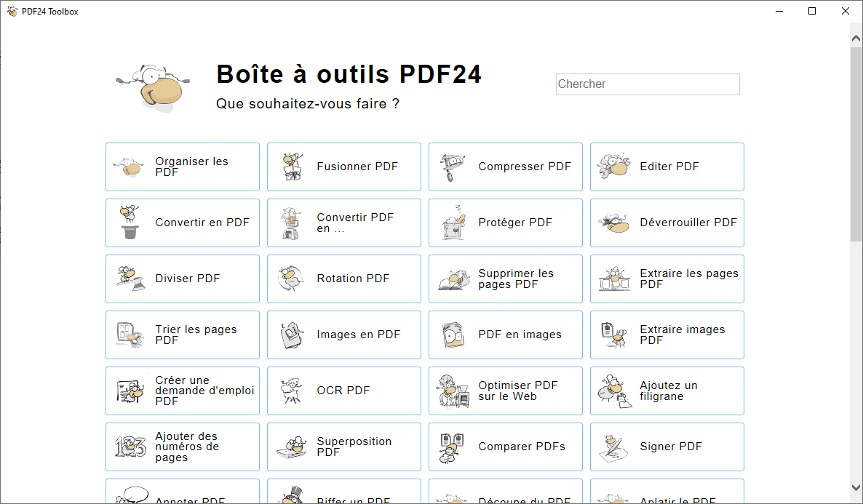The width and height of the screenshot is (863, 504).
Task: Open the Convertir PDF en ... tool
Action: (x=344, y=223)
